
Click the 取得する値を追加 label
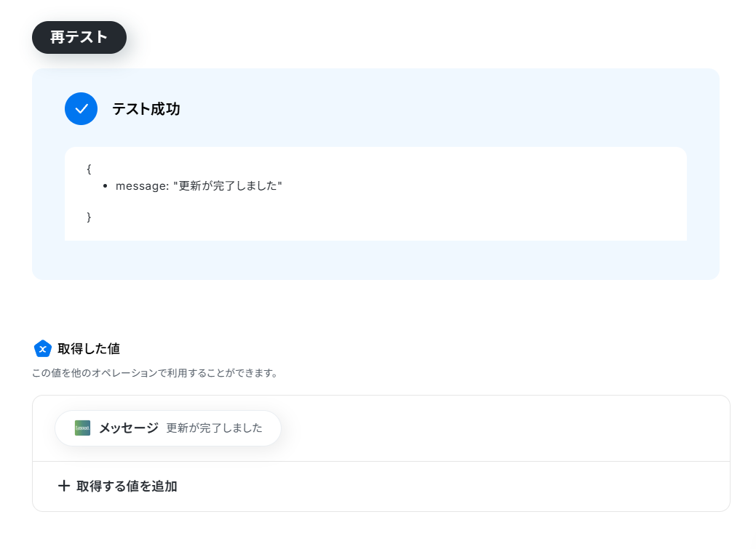pos(127,486)
